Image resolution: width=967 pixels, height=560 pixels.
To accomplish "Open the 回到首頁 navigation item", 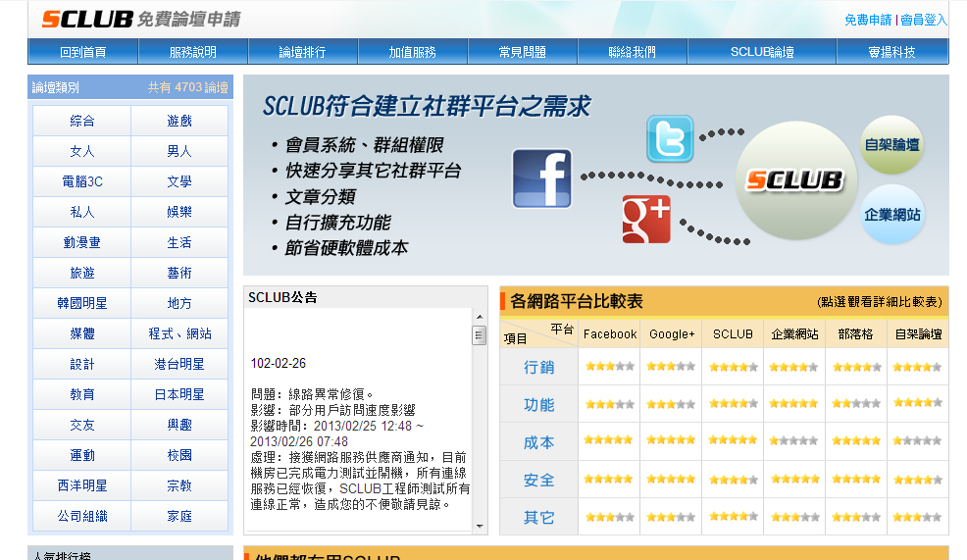I will point(82,52).
